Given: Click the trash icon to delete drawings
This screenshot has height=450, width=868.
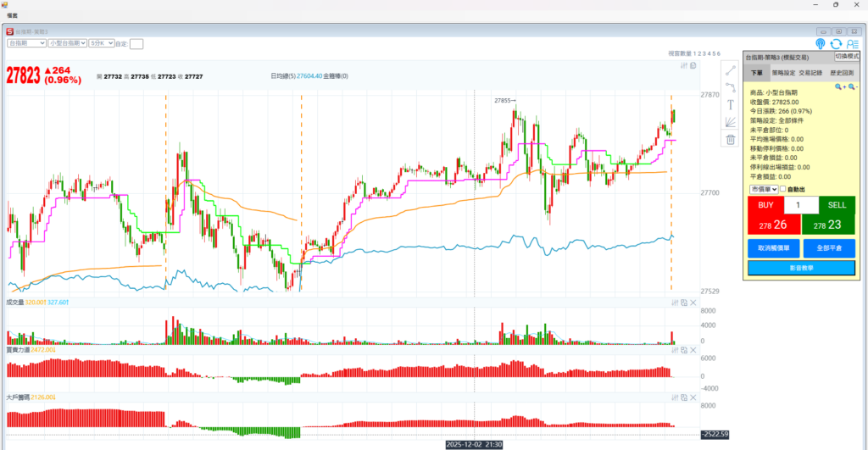Looking at the screenshot, I should tap(730, 140).
